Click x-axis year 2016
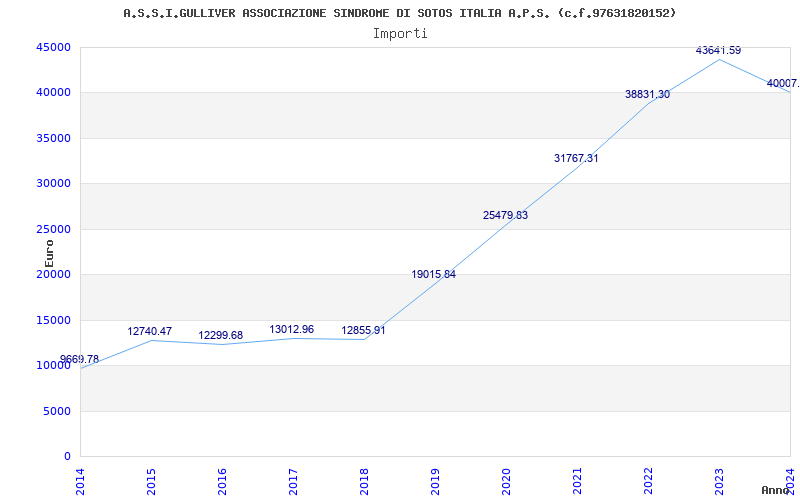The width and height of the screenshot is (800, 500). pos(222,481)
